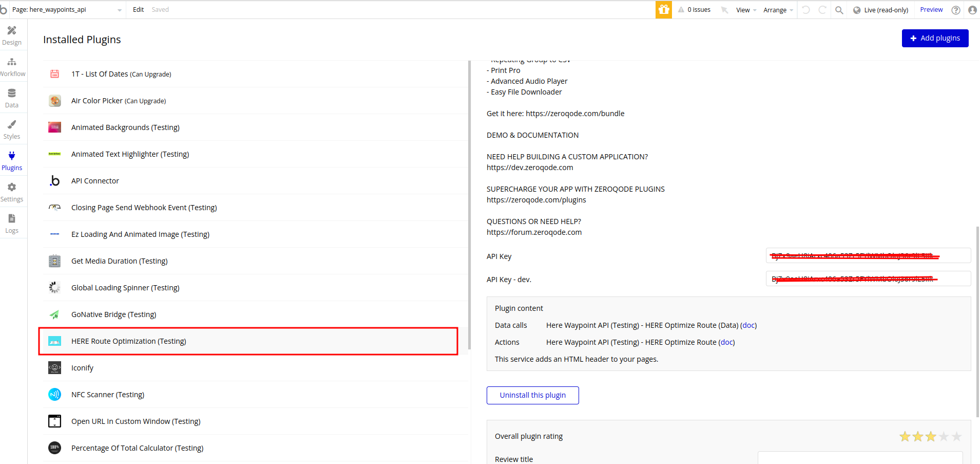
Task: Select Closing Page Send Webhook Event plugin
Action: click(255, 208)
